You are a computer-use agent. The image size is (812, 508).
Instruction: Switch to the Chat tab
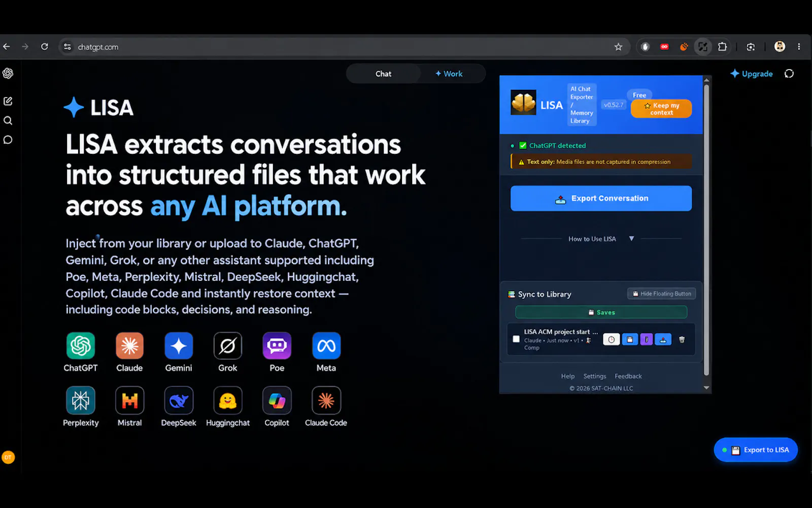[383, 74]
